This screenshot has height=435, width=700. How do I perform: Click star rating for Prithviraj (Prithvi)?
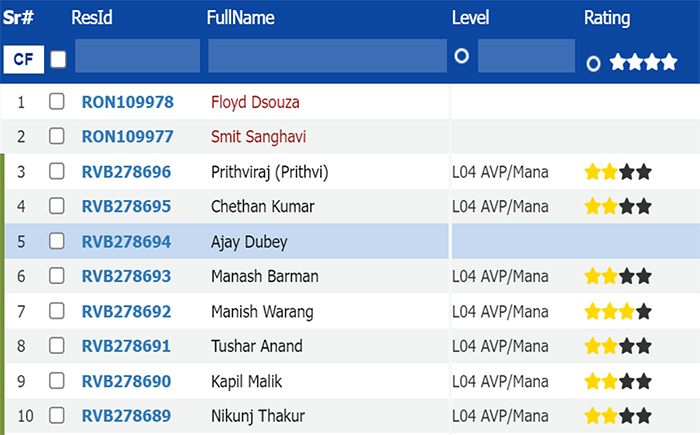(618, 172)
